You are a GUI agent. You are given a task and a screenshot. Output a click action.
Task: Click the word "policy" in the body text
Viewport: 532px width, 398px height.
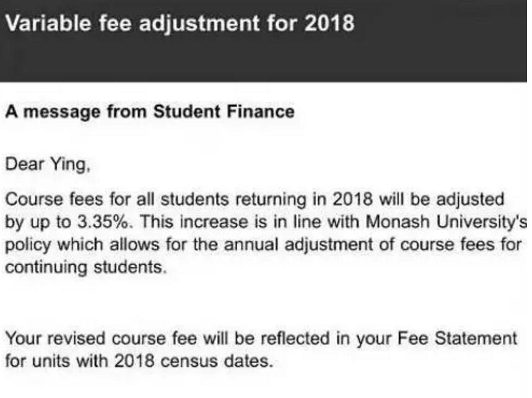pyautogui.click(x=28, y=246)
